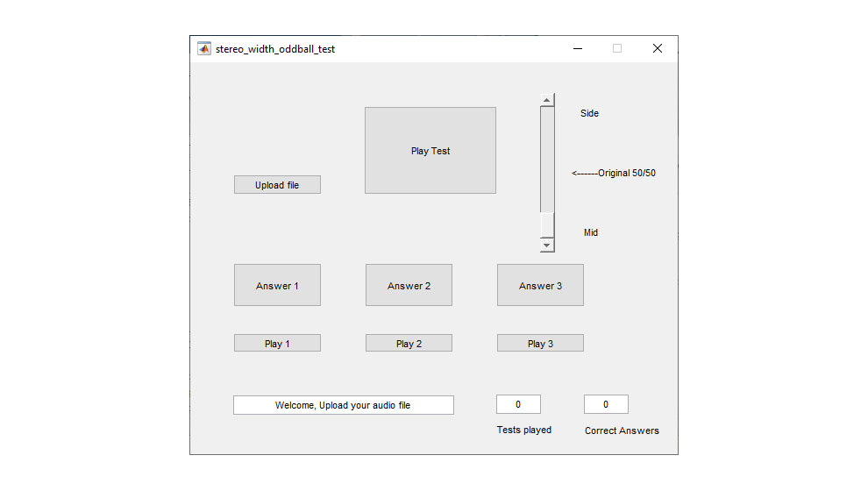Click the slider's down arrow toward Mid
The height and width of the screenshot is (491, 868).
coord(547,245)
